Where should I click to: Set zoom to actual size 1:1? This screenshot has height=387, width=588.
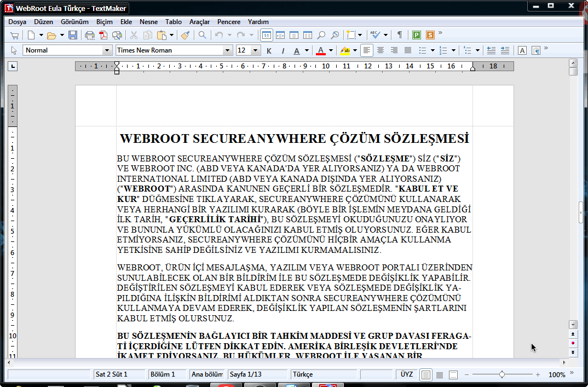tap(266, 35)
